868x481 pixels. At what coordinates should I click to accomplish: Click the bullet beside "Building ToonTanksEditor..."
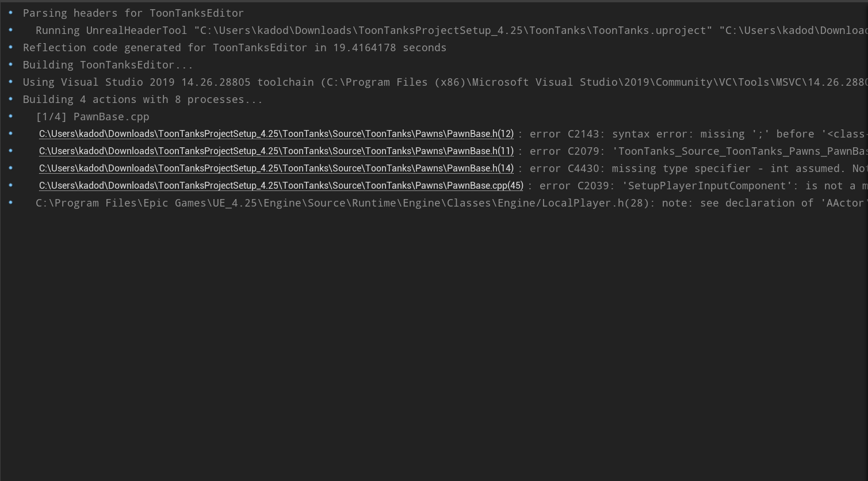point(10,64)
